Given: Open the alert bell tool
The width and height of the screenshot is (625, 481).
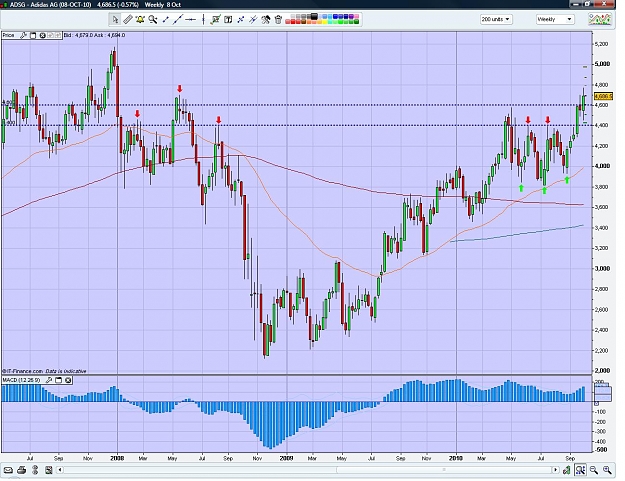Looking at the screenshot, I should [x=140, y=19].
